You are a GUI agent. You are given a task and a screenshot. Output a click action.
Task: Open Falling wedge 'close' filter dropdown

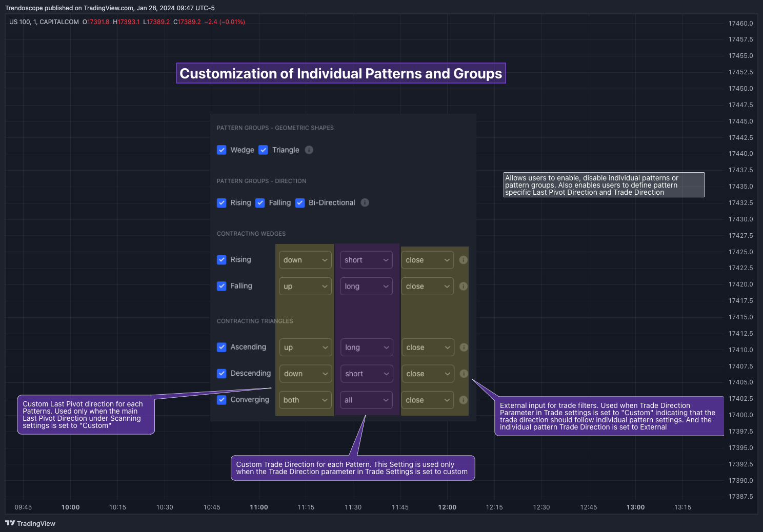(x=427, y=286)
